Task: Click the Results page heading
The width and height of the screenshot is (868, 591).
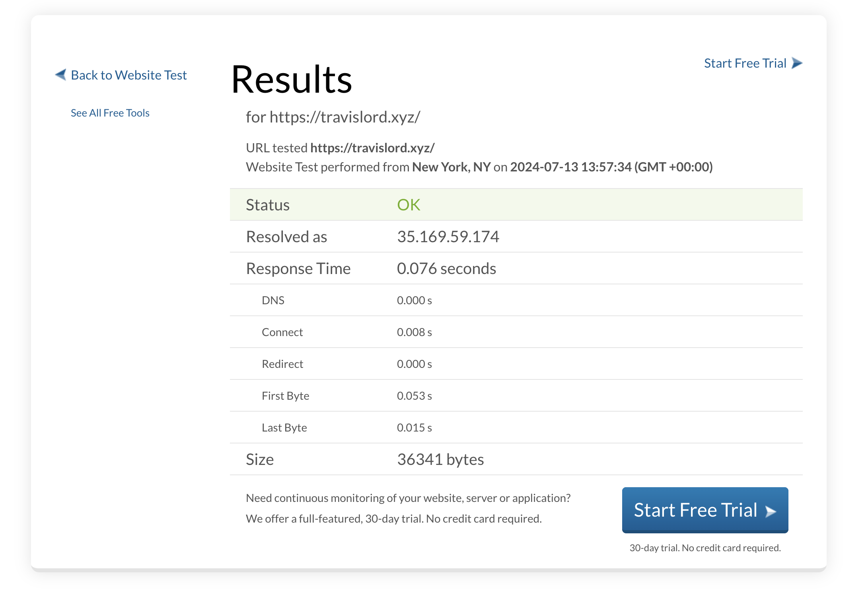Action: tap(292, 80)
